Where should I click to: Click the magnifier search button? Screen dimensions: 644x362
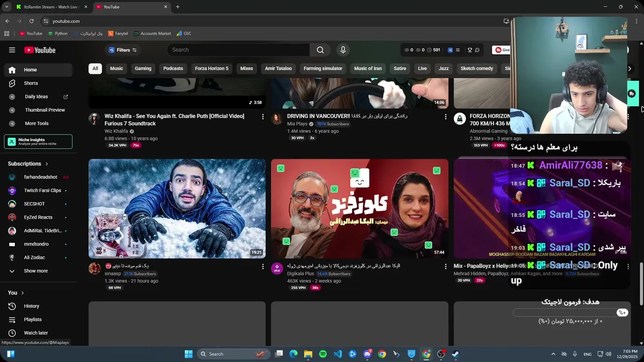click(320, 50)
